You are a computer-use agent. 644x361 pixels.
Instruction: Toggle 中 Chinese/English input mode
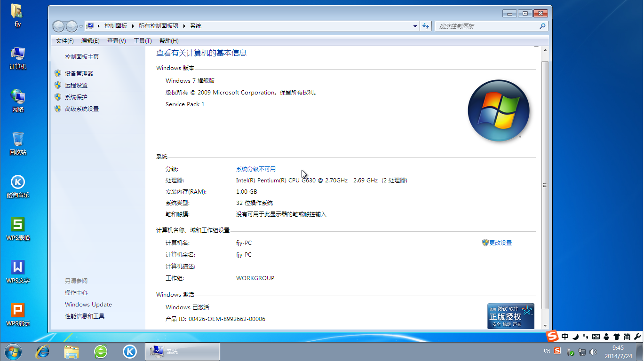(565, 337)
